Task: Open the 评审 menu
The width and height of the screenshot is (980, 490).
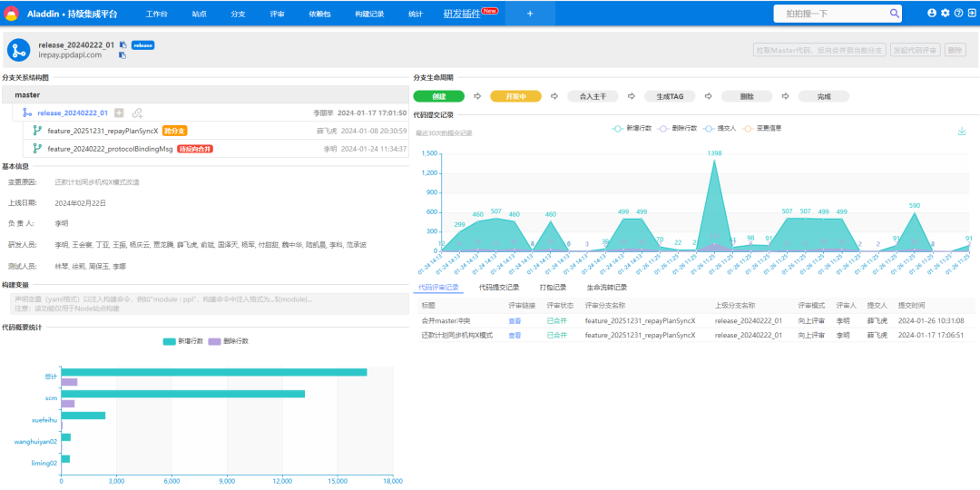Action: click(x=278, y=14)
